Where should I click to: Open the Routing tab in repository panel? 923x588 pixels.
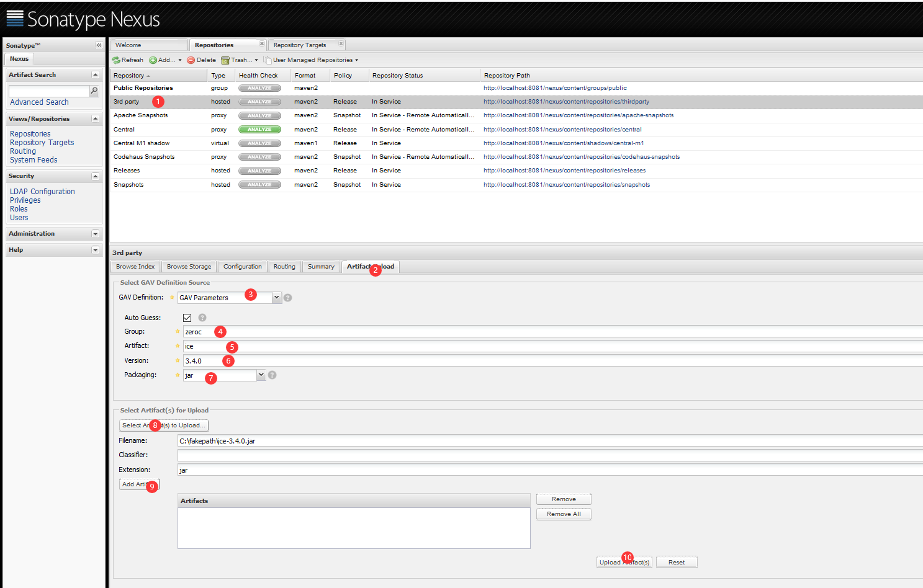[x=284, y=267]
